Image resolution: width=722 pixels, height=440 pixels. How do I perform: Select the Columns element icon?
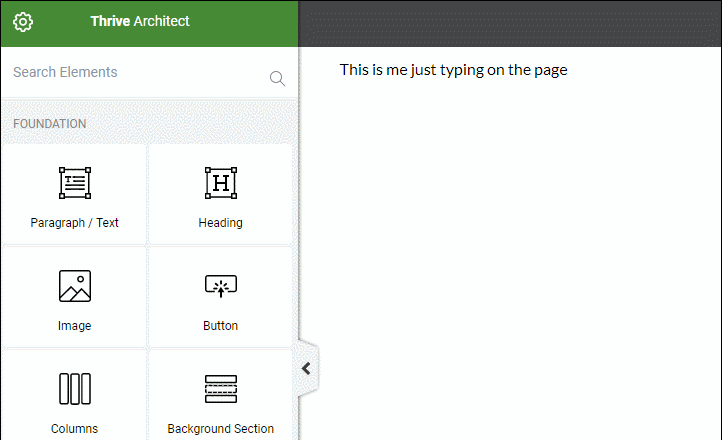[x=74, y=389]
